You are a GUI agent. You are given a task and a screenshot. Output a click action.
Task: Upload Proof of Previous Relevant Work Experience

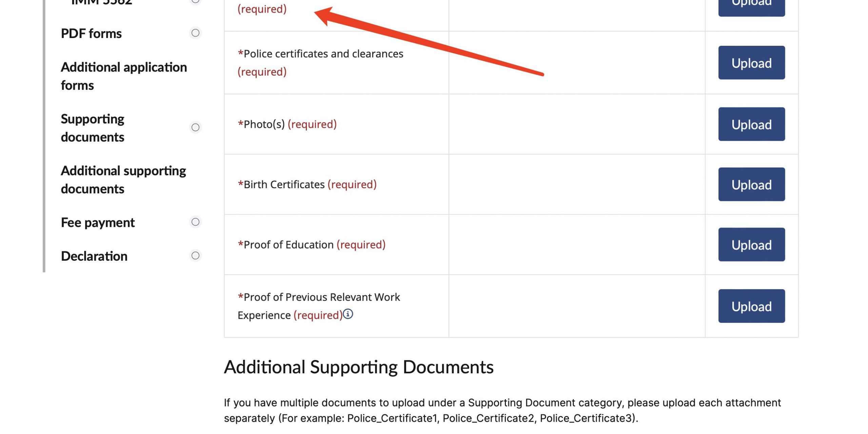751,306
